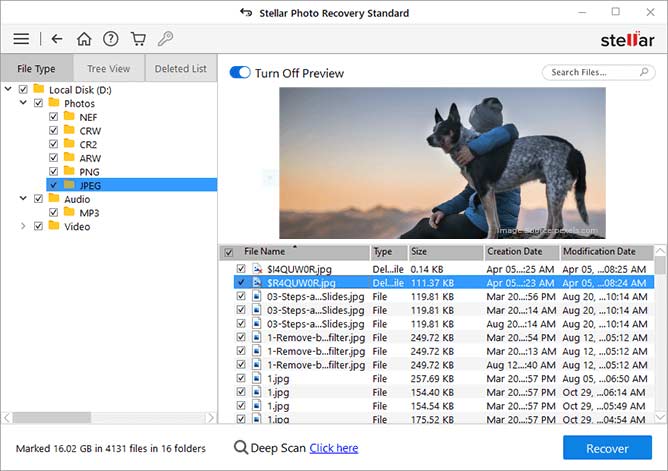Viewport: 668px width, 471px height.
Task: Uncheck the Local Disk (D:) checkbox
Action: click(23, 89)
